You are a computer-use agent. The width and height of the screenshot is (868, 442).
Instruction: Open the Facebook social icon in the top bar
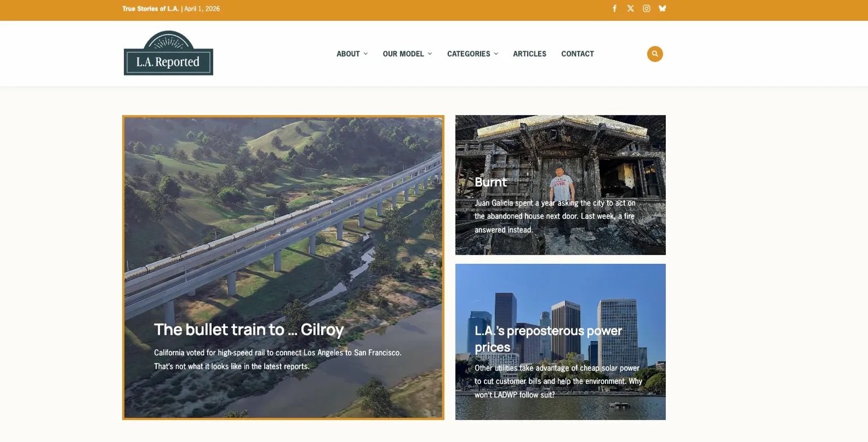point(615,8)
